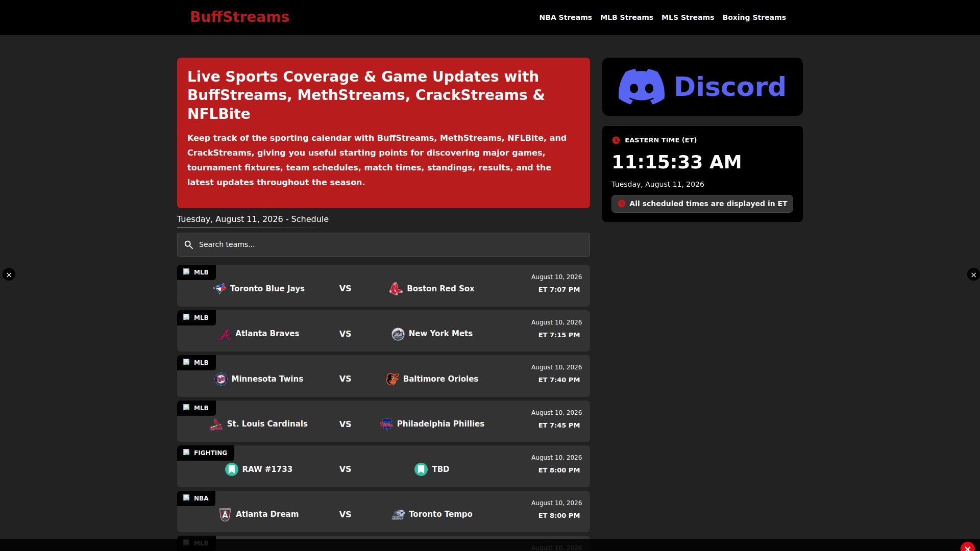The height and width of the screenshot is (551, 980).
Task: Close the right side ad overlay
Action: 973,274
